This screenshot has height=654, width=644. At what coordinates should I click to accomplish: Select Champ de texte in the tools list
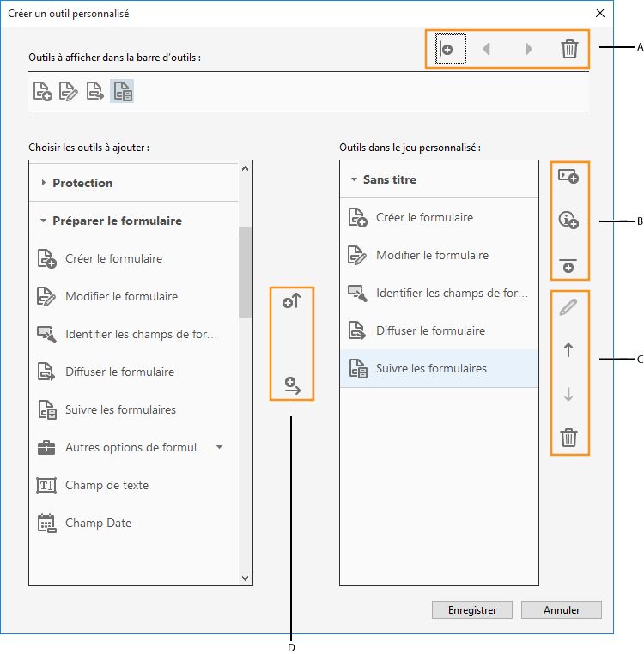(x=106, y=485)
